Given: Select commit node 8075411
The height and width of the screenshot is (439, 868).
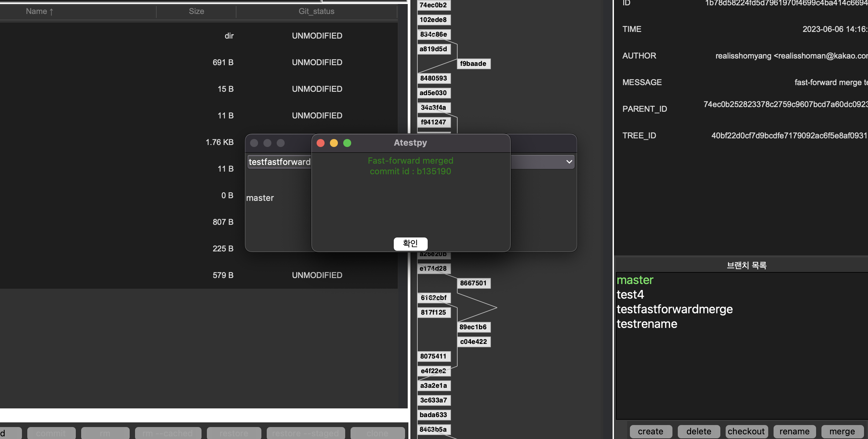Looking at the screenshot, I should pyautogui.click(x=433, y=356).
